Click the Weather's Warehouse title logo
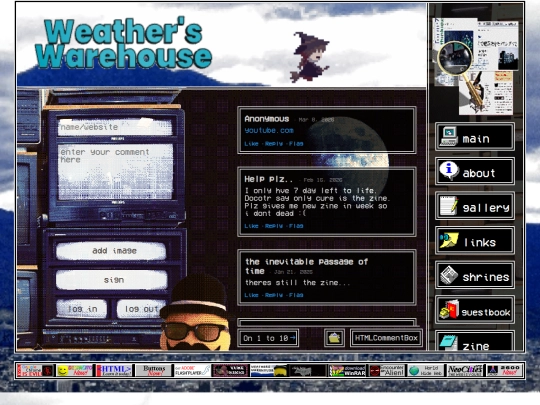540x405 pixels. [123, 44]
